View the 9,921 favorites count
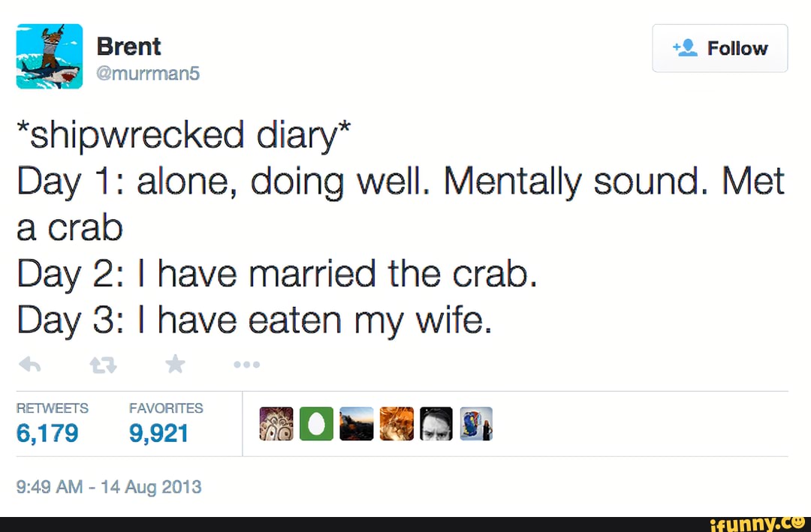The image size is (811, 532). [159, 433]
